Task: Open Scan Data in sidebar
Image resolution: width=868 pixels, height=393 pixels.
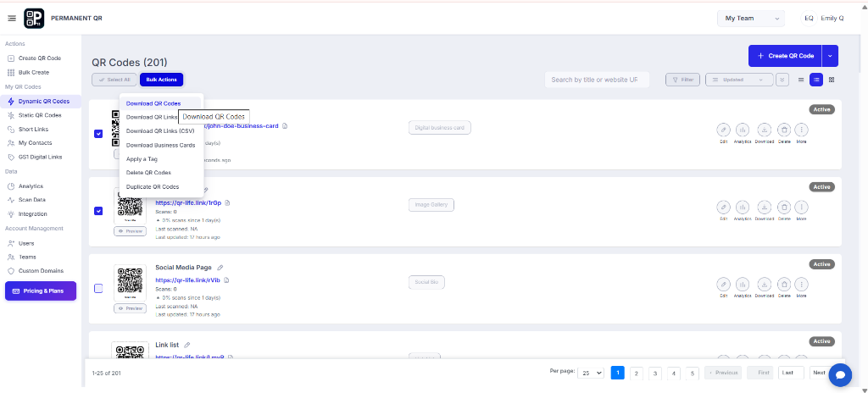Action: (32, 200)
